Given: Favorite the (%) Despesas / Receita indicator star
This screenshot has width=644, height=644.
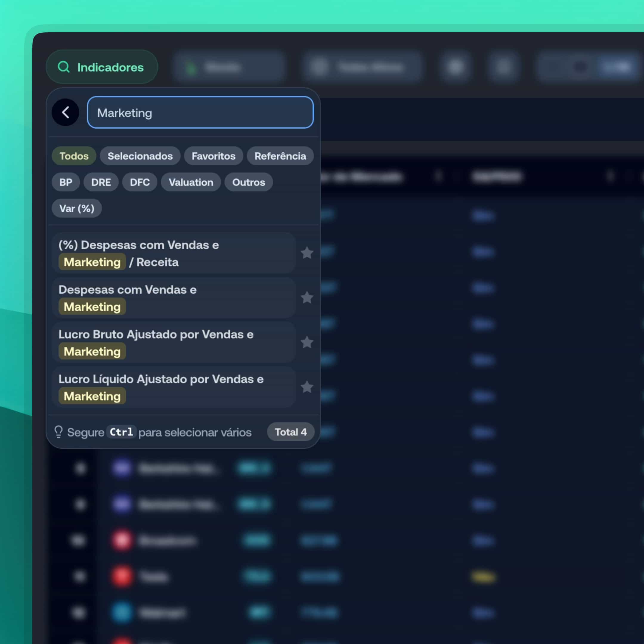Looking at the screenshot, I should (307, 253).
